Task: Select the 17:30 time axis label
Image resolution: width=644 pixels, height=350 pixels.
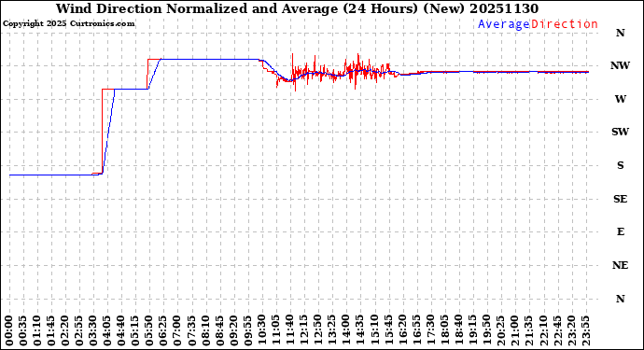Action: [x=430, y=330]
